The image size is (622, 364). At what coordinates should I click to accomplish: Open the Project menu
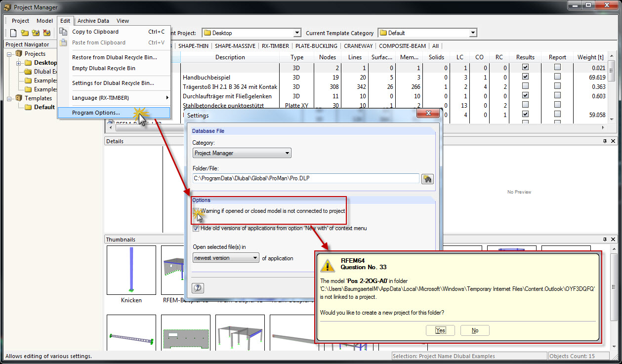[x=20, y=21]
